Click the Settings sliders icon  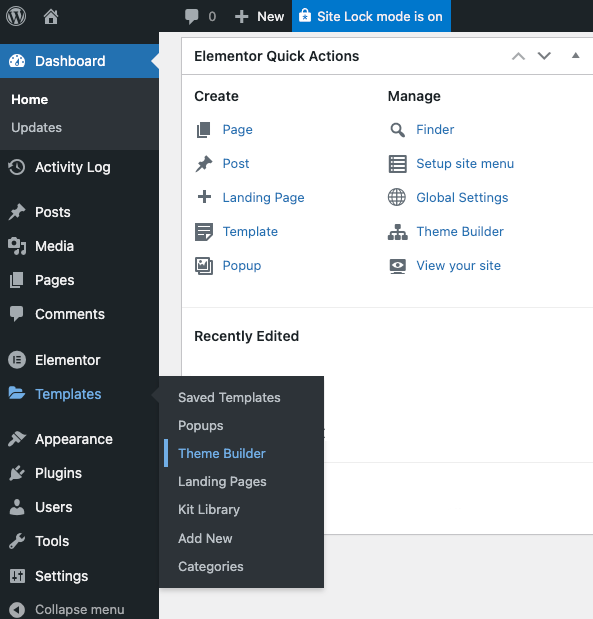(17, 576)
